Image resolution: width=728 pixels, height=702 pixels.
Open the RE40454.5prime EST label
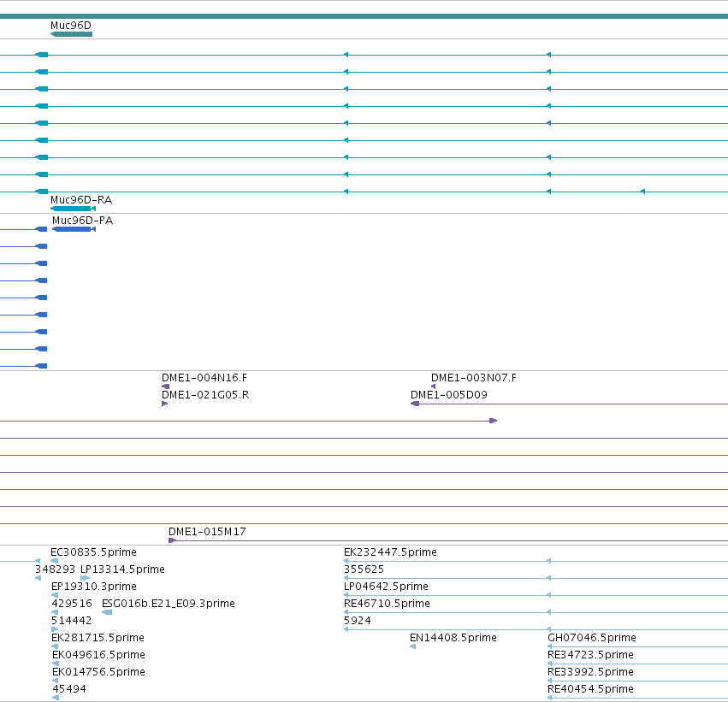point(590,689)
